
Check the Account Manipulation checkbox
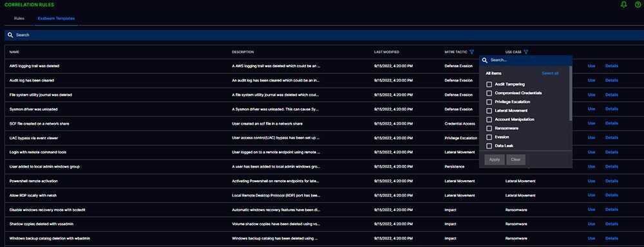pos(489,120)
